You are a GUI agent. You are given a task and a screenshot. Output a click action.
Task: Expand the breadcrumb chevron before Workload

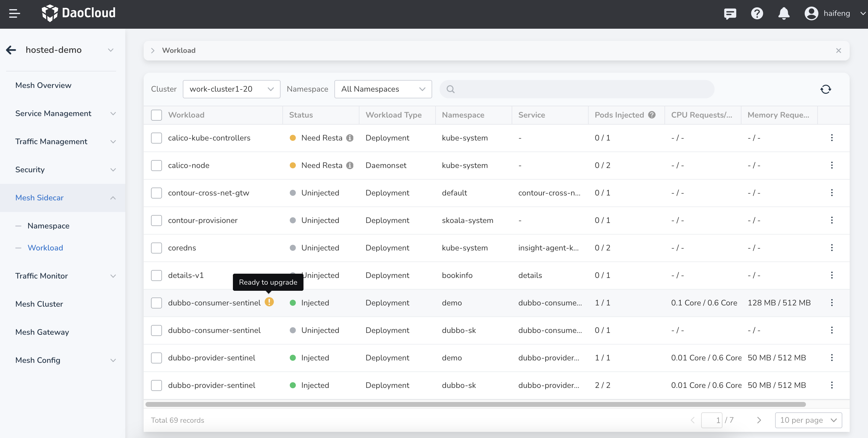click(153, 50)
